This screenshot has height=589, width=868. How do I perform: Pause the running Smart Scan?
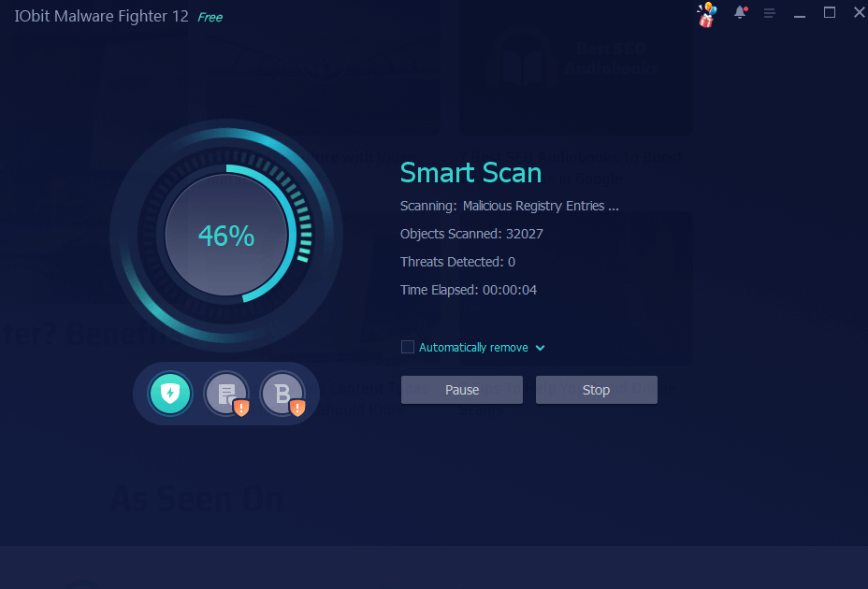click(462, 390)
